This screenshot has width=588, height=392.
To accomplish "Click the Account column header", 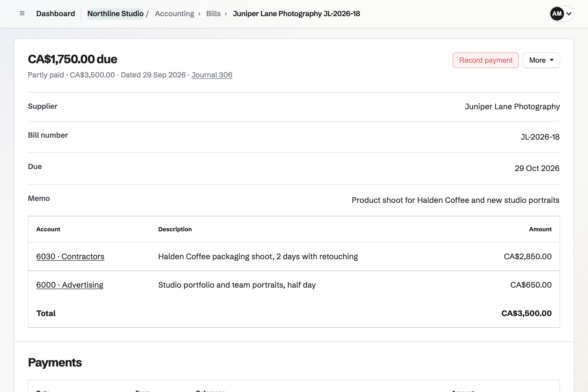I will [x=48, y=229].
